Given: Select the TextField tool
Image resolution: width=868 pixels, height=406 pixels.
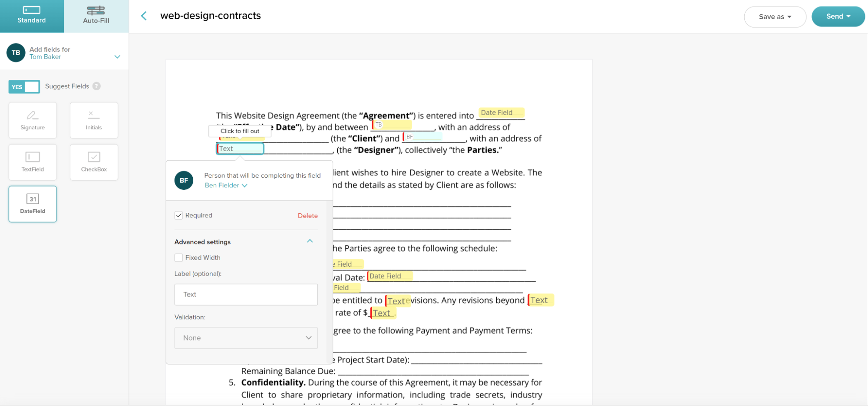Looking at the screenshot, I should click(x=32, y=162).
